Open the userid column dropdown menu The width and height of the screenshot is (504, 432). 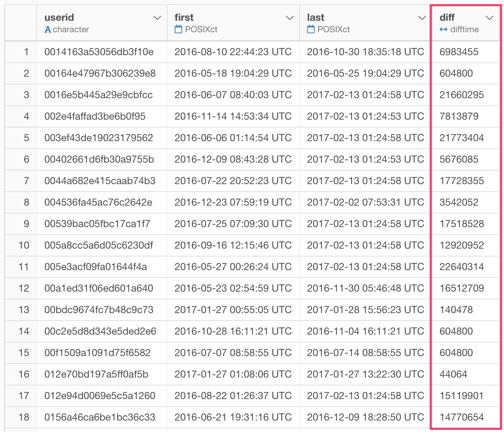(157, 18)
